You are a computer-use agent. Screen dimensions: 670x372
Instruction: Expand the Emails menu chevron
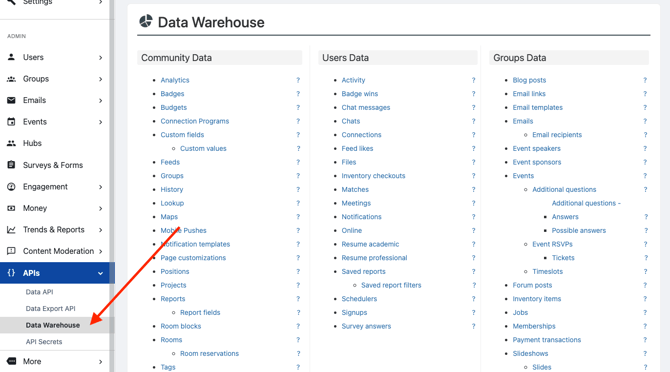pos(100,100)
